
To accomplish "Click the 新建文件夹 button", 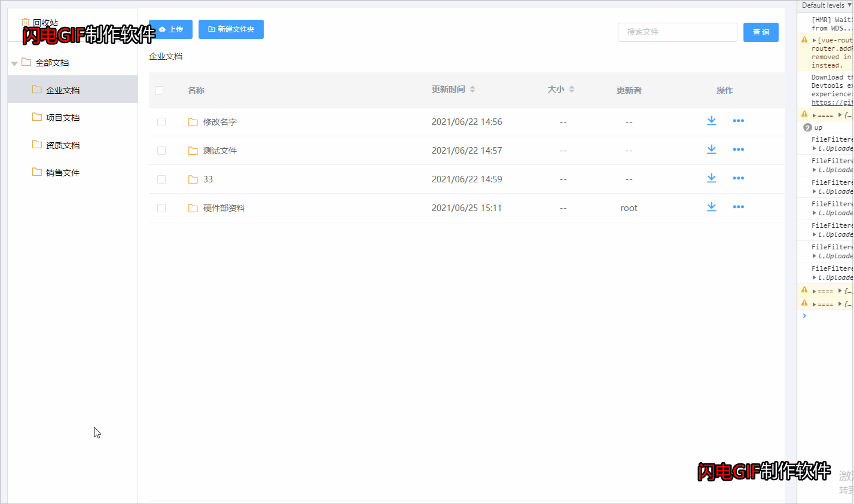I will click(231, 29).
